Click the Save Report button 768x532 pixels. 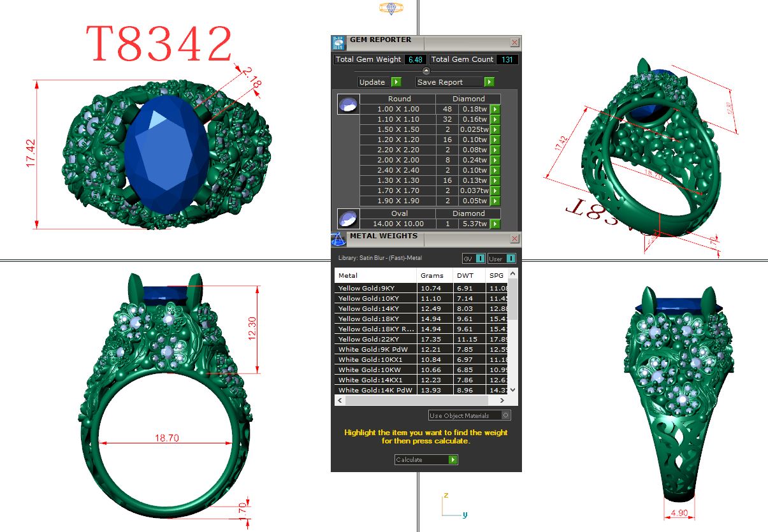[455, 82]
